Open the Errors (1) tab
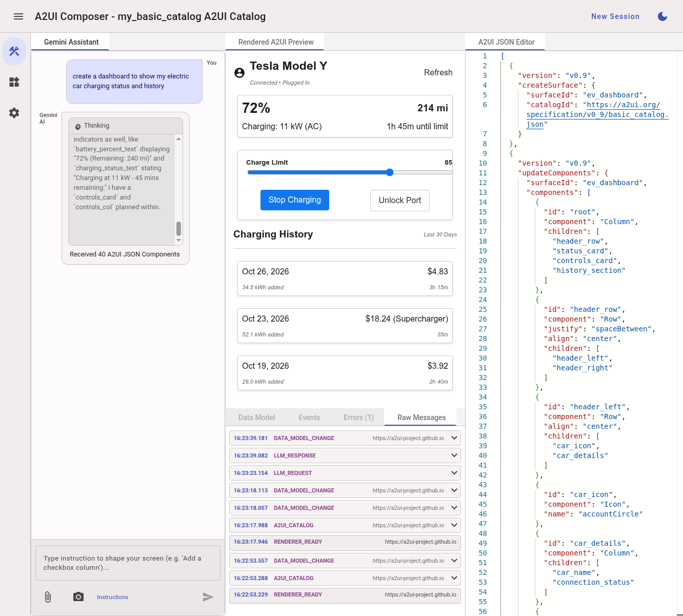This screenshot has width=683, height=616. point(358,418)
